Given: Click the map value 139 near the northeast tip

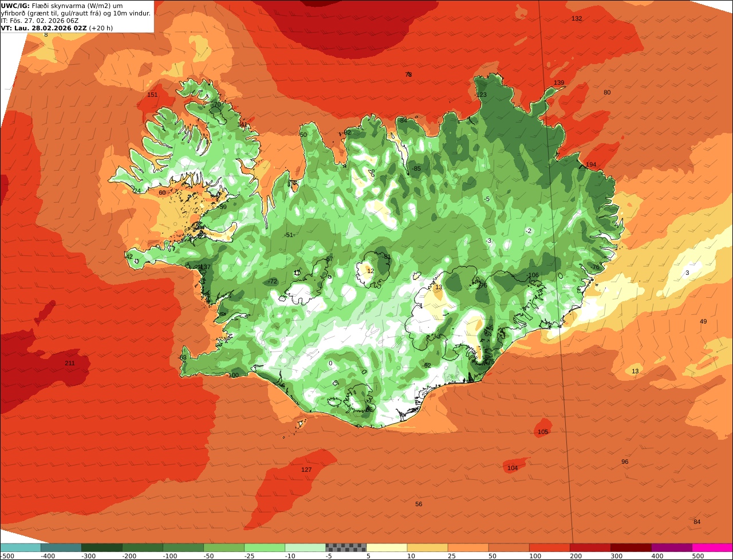Looking at the screenshot, I should (x=559, y=83).
